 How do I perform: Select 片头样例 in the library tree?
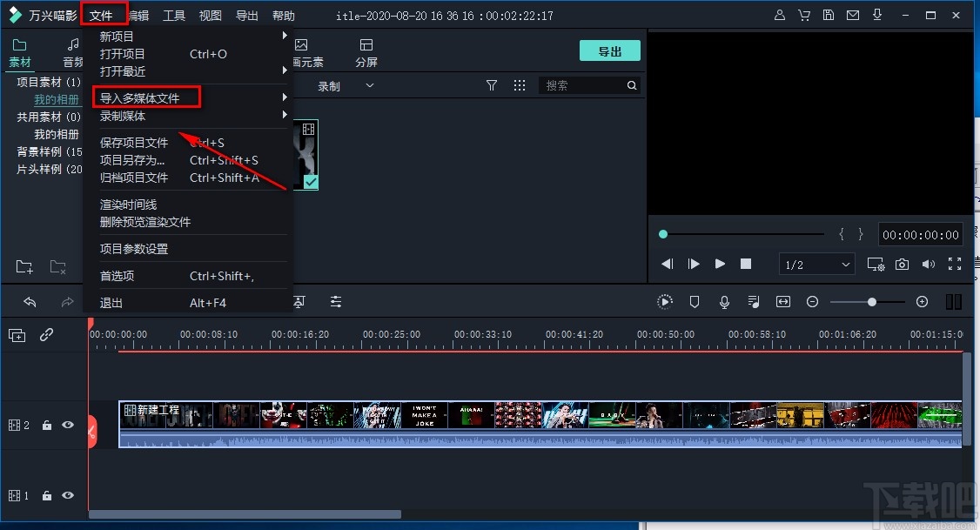(x=49, y=169)
